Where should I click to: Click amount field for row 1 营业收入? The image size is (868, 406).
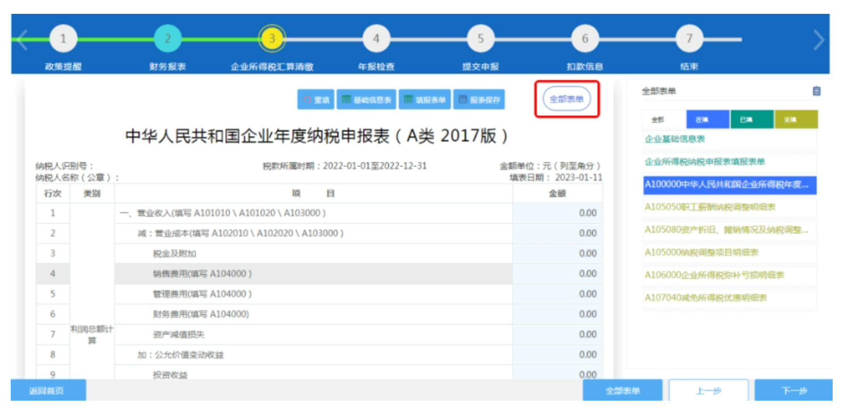(x=557, y=213)
